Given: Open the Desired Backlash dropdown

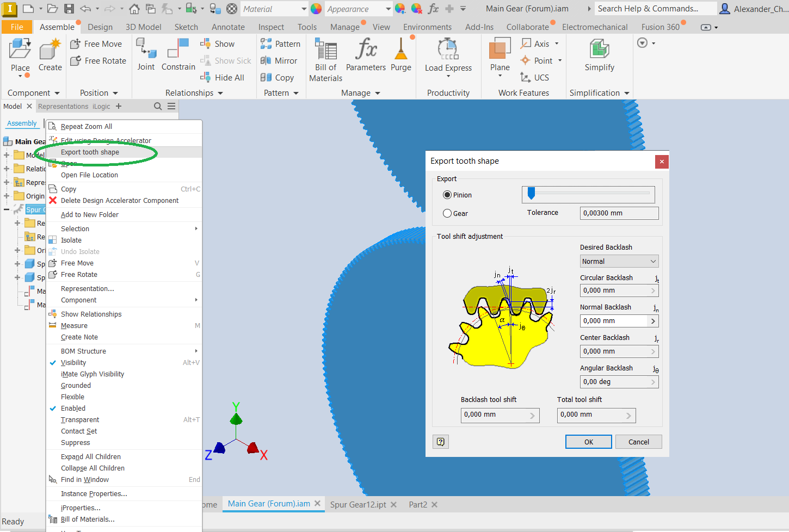Looking at the screenshot, I should pyautogui.click(x=619, y=261).
